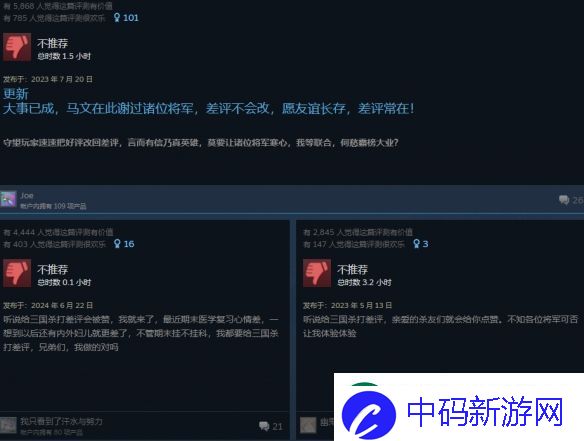Click 不推荐 title of 0.1 小时 review
The width and height of the screenshot is (584, 441).
53,269
